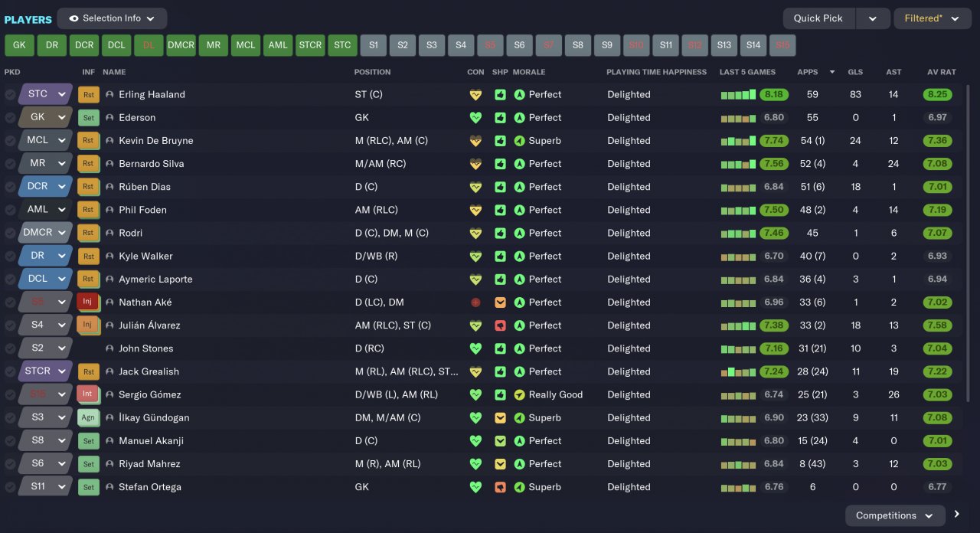
Task: Click Sergio Gómez's Int interest badge
Action: (87, 394)
